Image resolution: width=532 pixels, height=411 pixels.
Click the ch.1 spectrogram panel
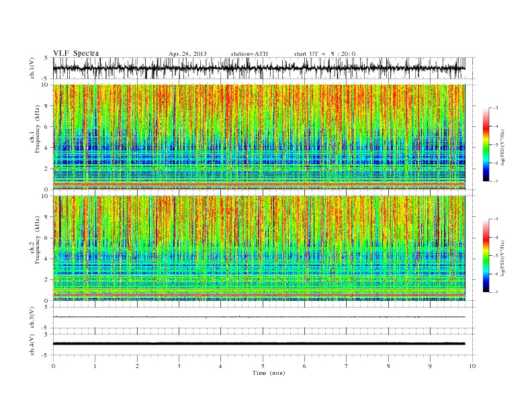click(264, 137)
